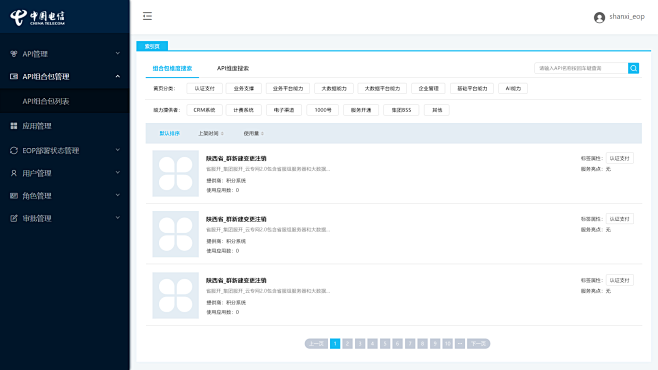Screen dimensions: 658x370
Task: Click the API name search input field
Action: [581, 68]
